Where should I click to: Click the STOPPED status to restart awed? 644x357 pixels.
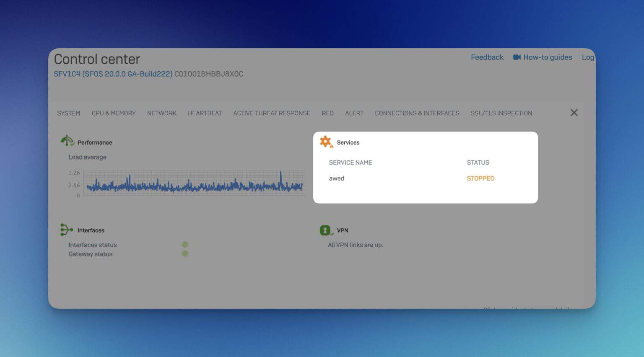tap(480, 178)
